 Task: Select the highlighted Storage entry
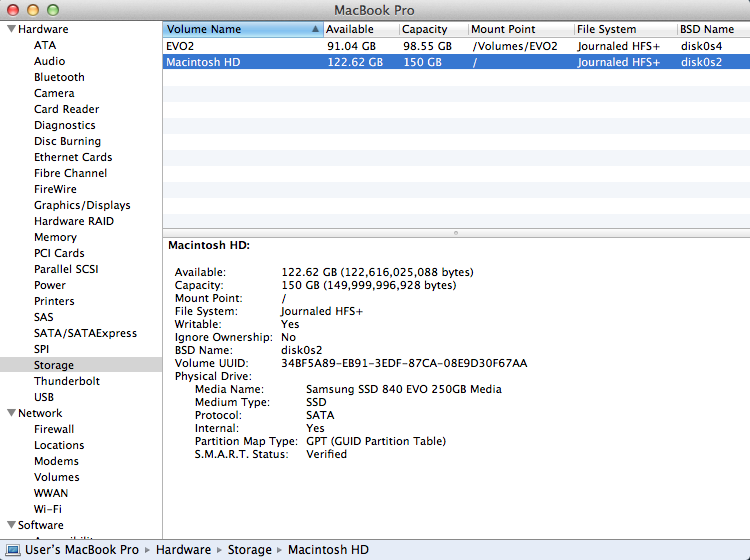click(x=81, y=365)
